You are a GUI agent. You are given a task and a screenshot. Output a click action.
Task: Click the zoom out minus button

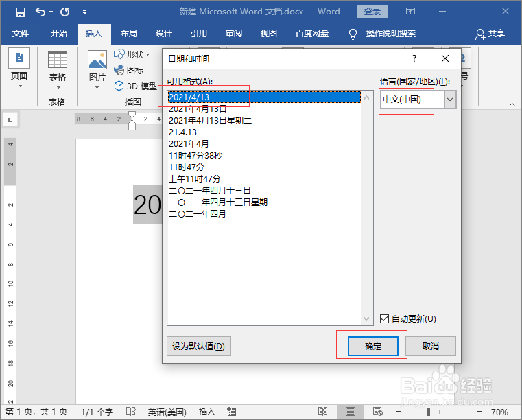(x=398, y=412)
